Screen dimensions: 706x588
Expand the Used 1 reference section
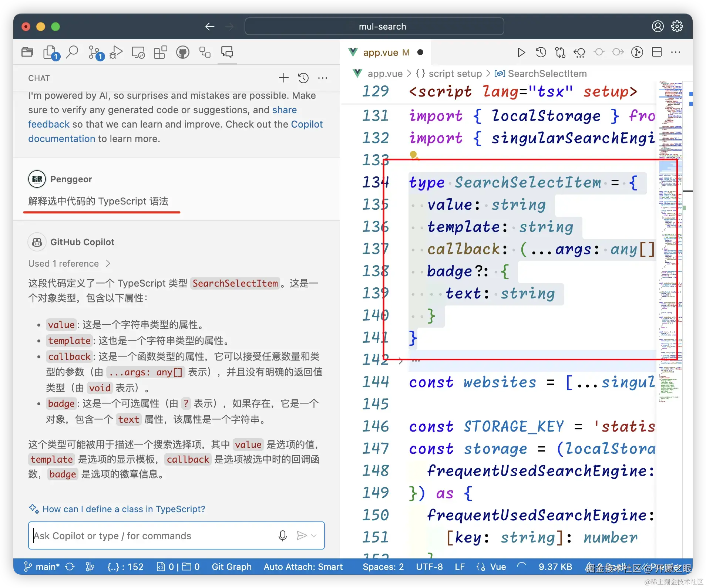(69, 263)
